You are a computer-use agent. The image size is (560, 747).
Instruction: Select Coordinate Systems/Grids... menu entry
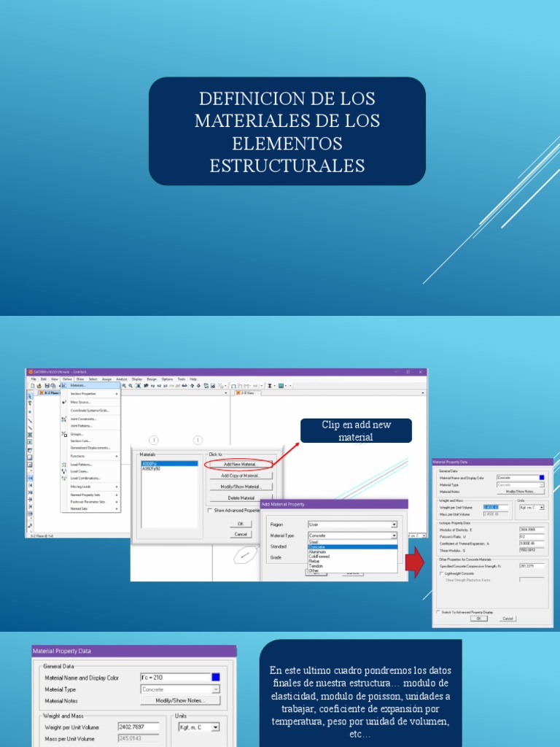tap(90, 411)
